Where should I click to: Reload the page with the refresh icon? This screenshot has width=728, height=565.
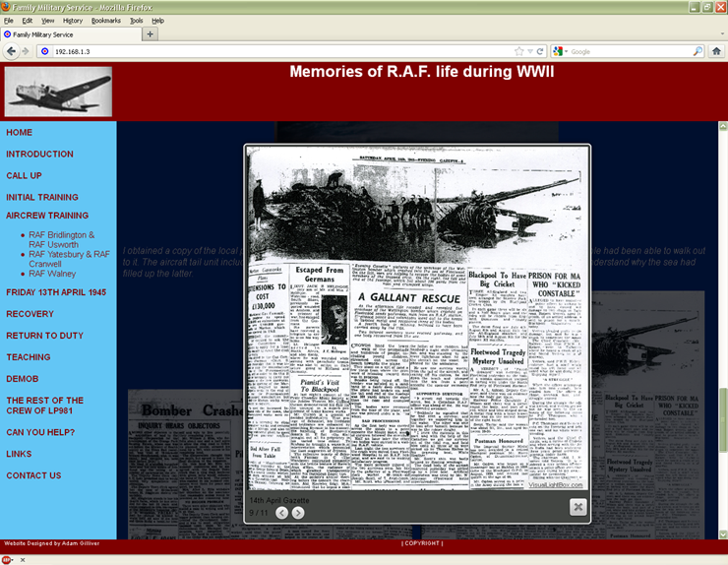[x=539, y=51]
